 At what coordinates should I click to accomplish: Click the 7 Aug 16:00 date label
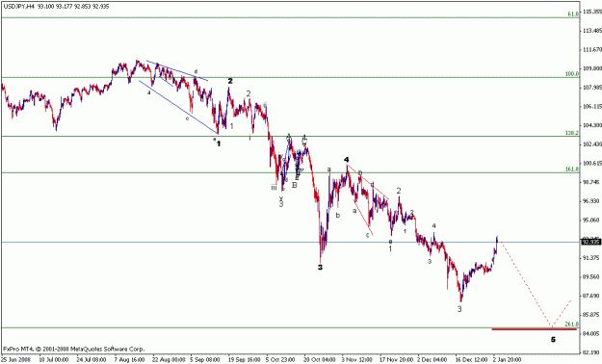130,360
